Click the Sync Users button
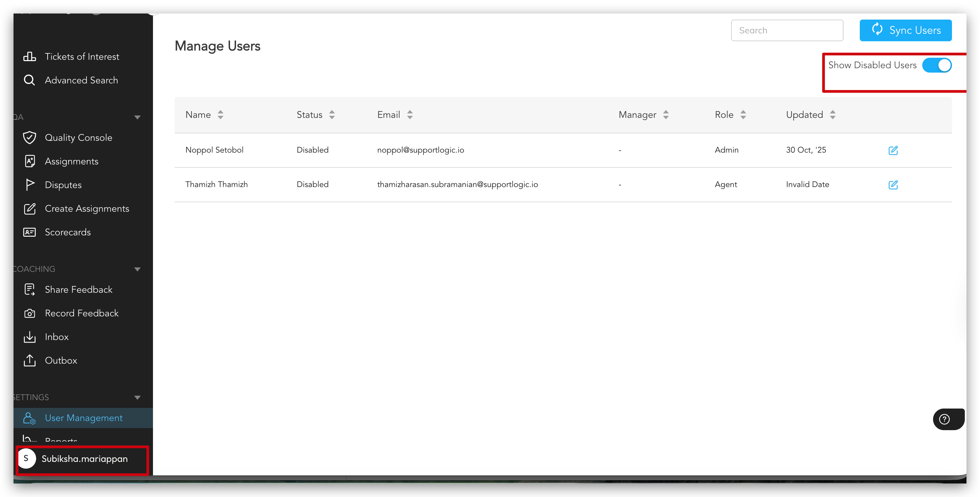980x497 pixels. pos(905,30)
